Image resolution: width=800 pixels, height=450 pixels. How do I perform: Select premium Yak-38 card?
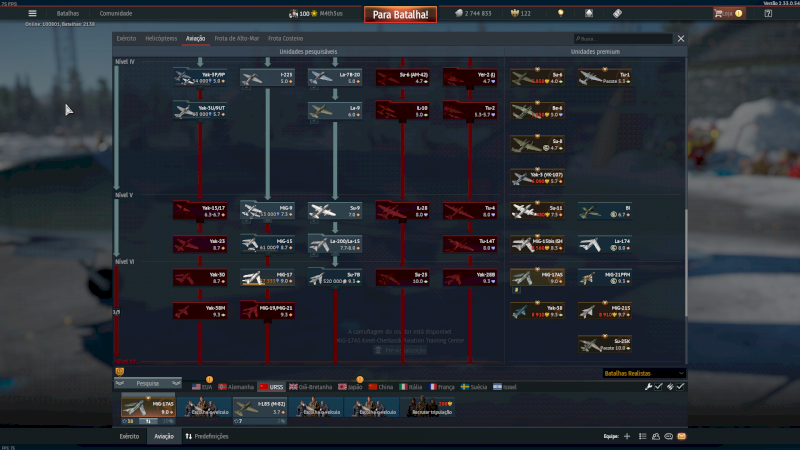[537, 311]
